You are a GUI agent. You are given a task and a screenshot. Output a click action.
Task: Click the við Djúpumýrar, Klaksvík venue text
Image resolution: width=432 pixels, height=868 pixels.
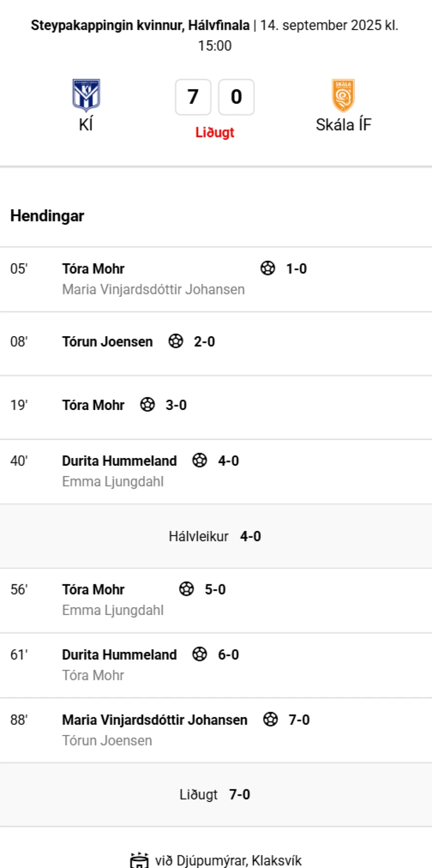(228, 860)
